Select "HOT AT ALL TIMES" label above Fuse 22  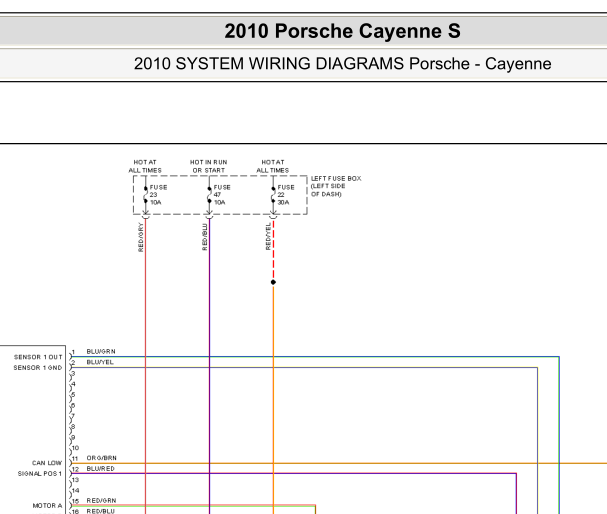[x=273, y=166]
